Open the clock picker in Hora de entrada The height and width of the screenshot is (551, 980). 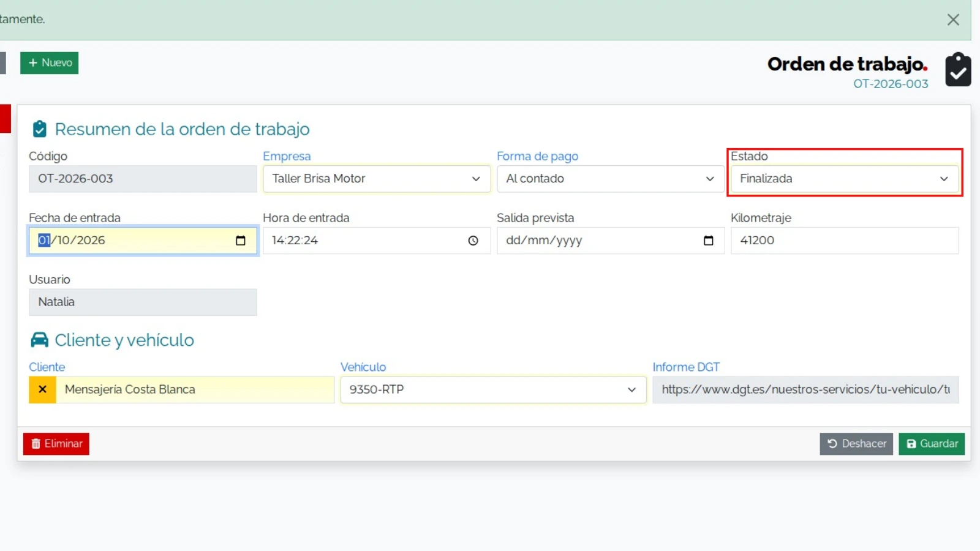(473, 241)
